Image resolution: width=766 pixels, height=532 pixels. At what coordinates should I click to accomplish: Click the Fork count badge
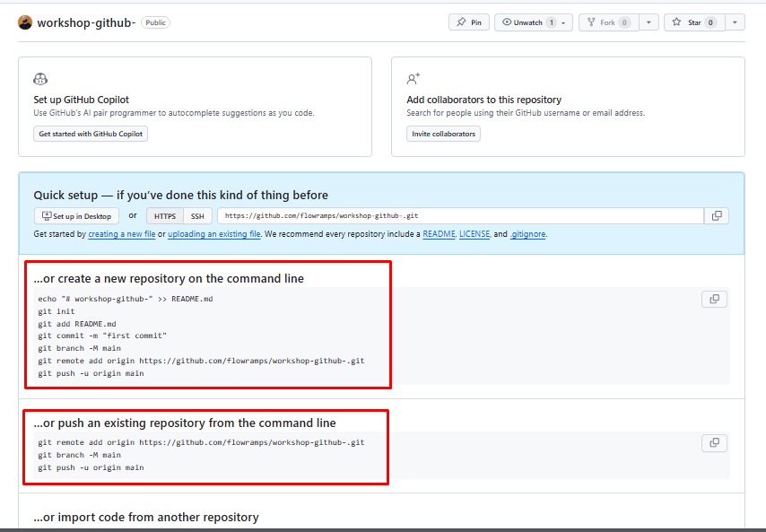tap(624, 22)
